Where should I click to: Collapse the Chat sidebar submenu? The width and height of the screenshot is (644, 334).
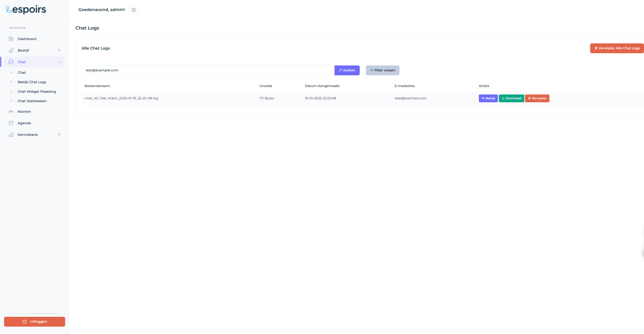[60, 62]
